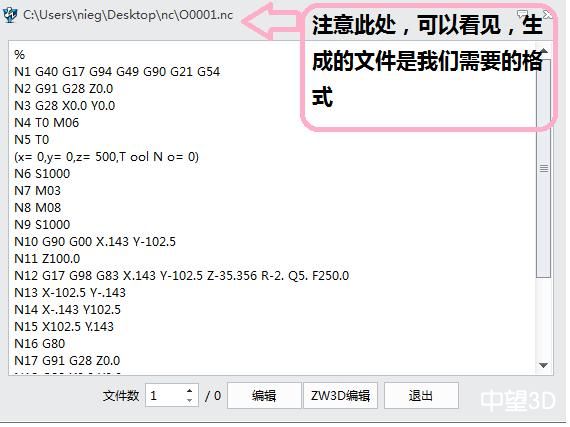Place cursor on N12 G83 drilling cycle line

pyautogui.click(x=182, y=275)
